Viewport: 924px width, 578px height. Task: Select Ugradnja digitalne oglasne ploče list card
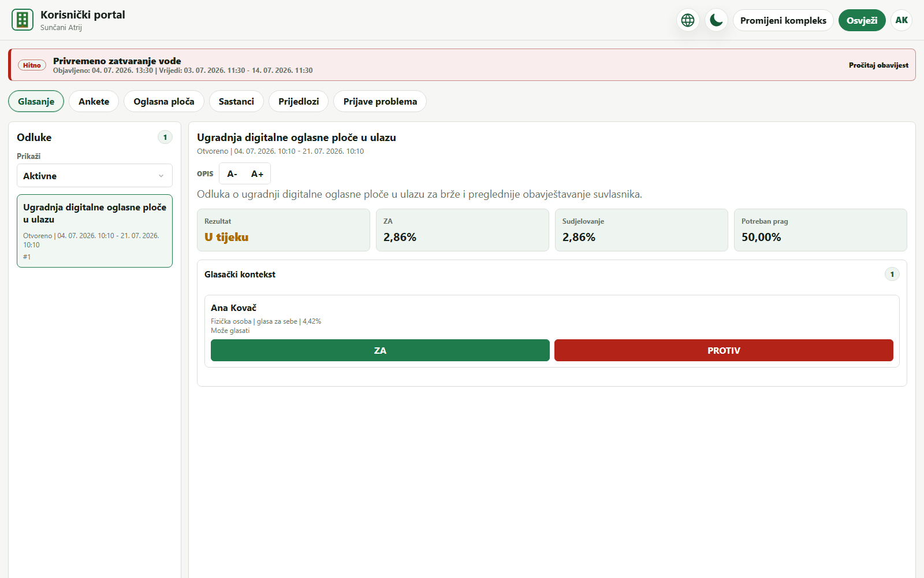tap(95, 231)
